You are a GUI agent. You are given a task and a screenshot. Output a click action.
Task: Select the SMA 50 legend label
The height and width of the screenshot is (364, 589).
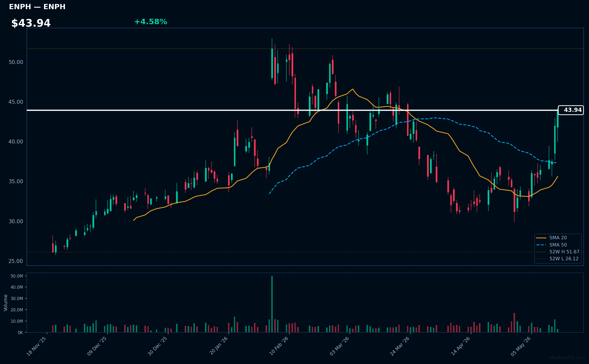tap(558, 245)
